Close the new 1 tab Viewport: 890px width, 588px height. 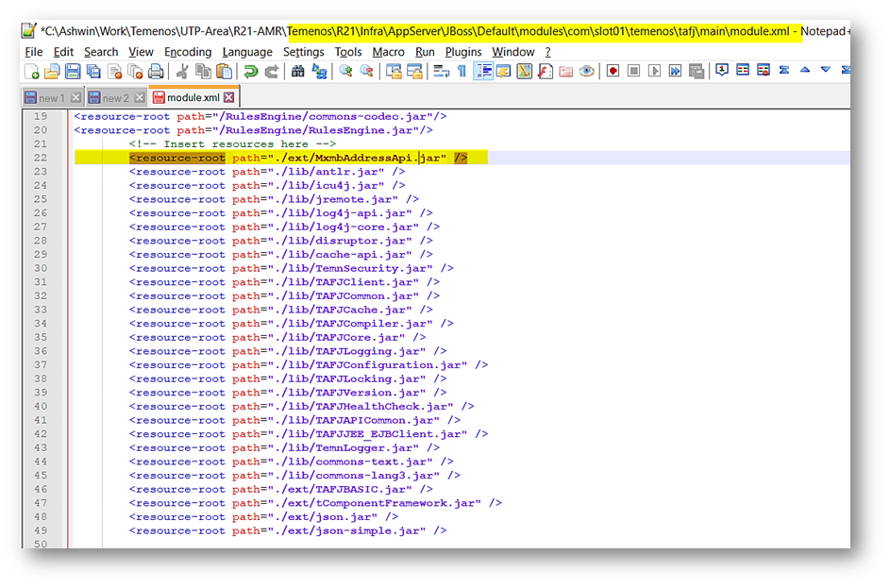[x=76, y=98]
